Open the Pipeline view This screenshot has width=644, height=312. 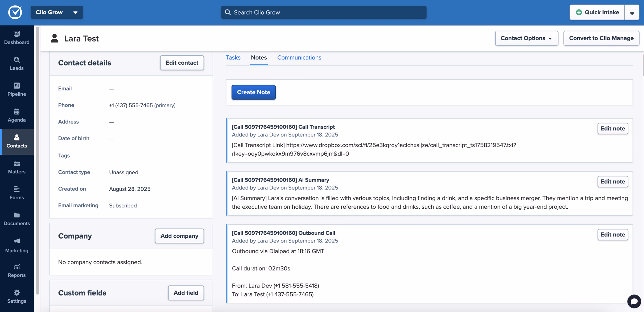[x=16, y=89]
